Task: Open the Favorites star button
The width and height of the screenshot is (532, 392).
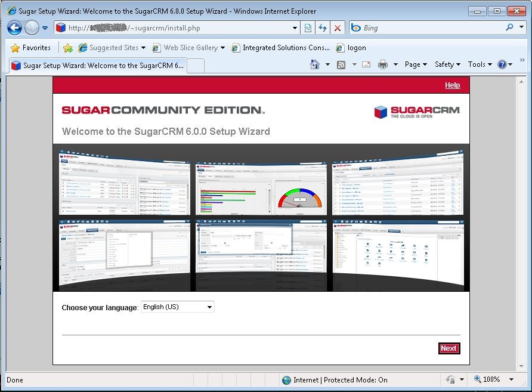Action: [x=30, y=48]
